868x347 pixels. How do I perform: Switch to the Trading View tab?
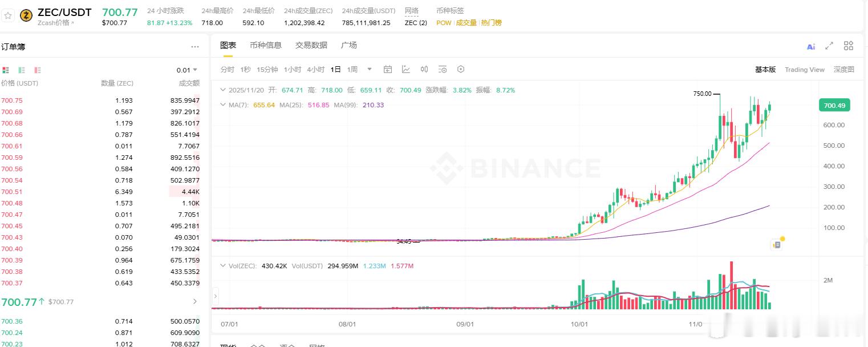[x=805, y=69]
